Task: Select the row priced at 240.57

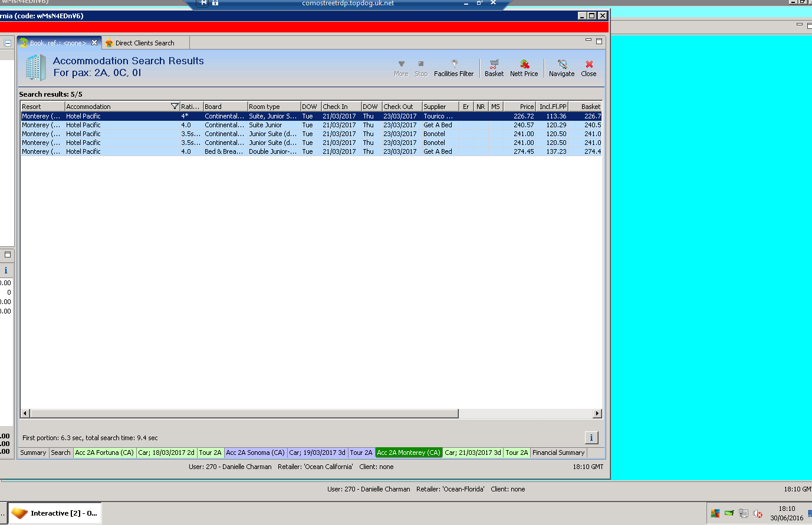Action: [311, 125]
